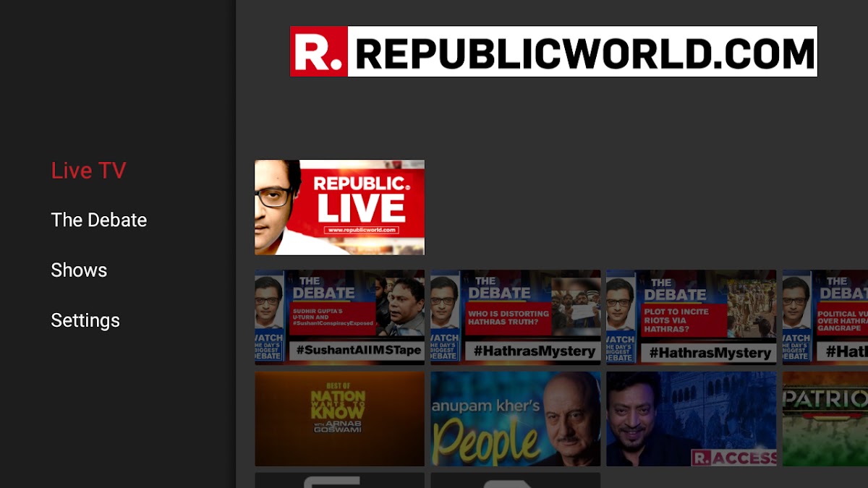Image resolution: width=868 pixels, height=488 pixels.
Task: Open the 'Political war over Hathras' debate thumbnail
Action: (x=825, y=316)
